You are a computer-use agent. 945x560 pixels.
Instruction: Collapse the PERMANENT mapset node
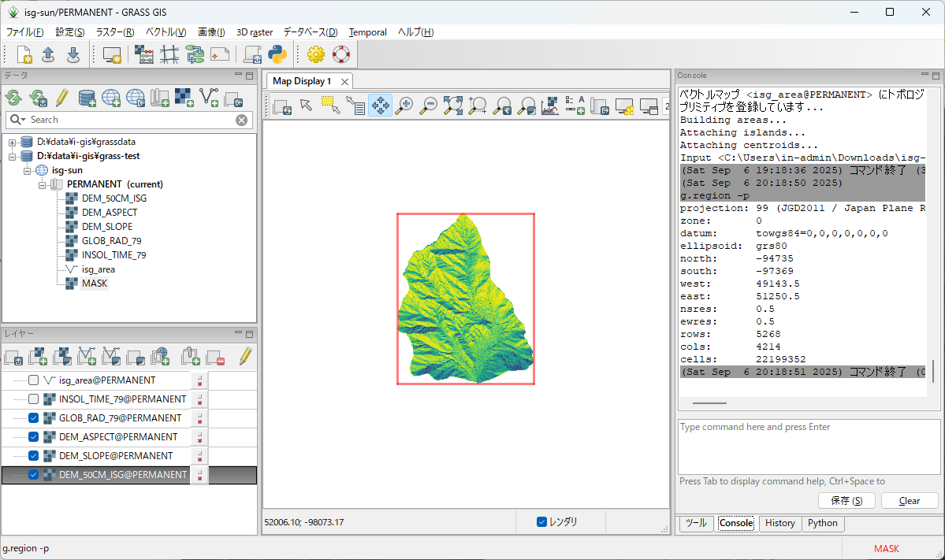click(x=43, y=185)
